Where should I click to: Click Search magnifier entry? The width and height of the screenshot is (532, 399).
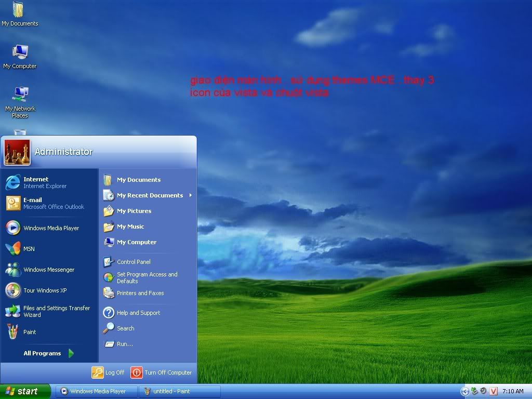click(148, 328)
